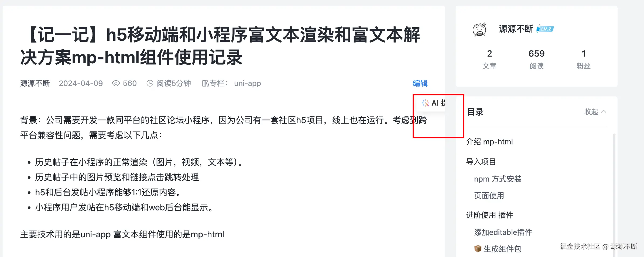Image resolution: width=644 pixels, height=257 pixels.
Task: Select 页面使用 in contents
Action: point(489,196)
